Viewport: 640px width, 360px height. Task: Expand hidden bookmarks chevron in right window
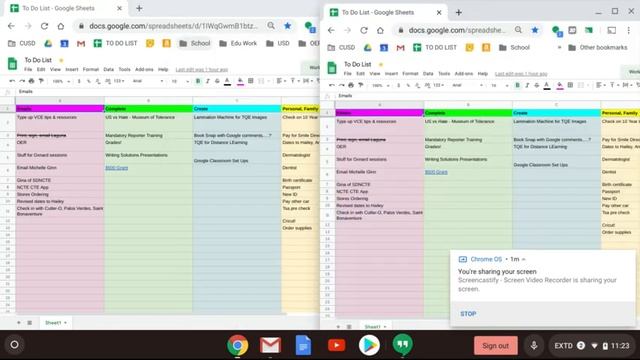pos(559,48)
